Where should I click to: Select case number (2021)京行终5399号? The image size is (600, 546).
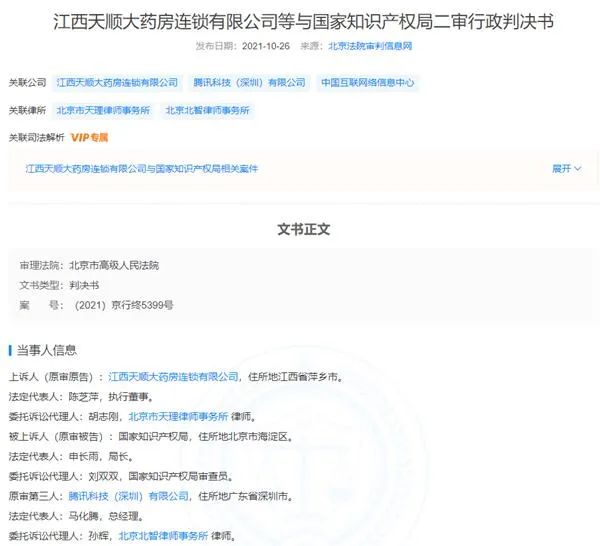click(x=124, y=305)
